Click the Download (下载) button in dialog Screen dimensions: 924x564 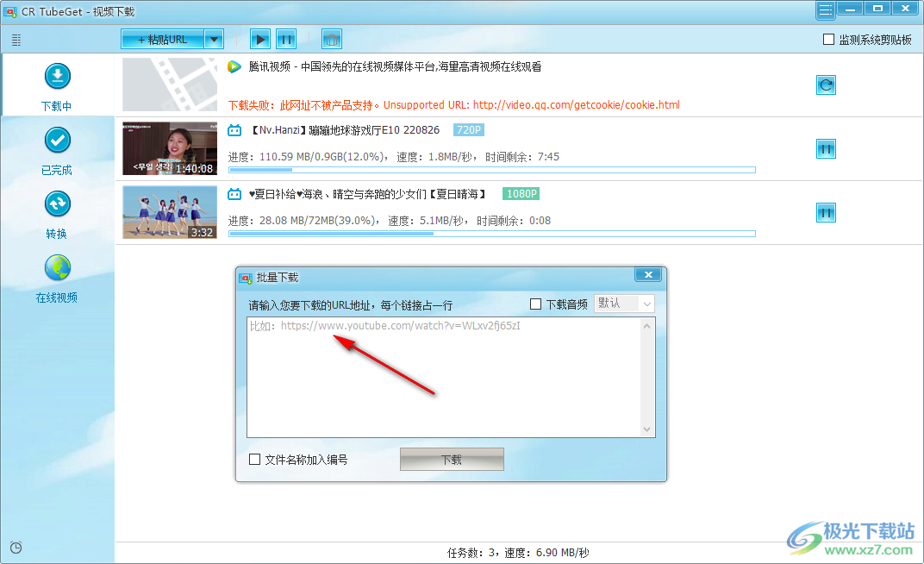(x=452, y=459)
